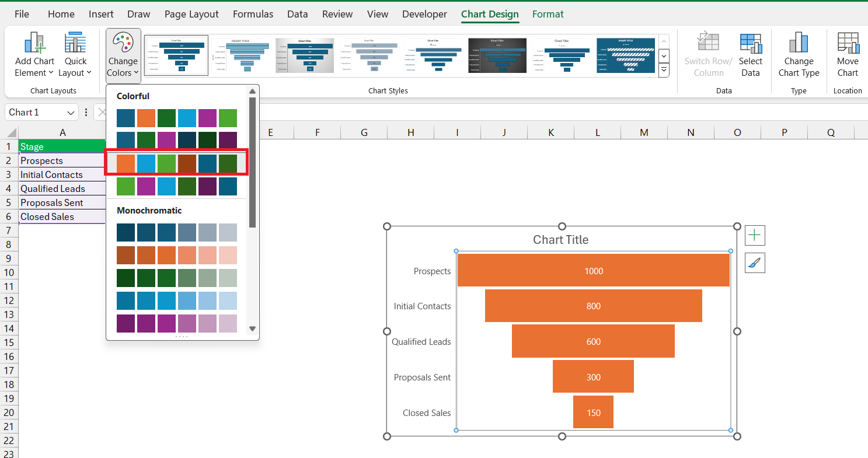Screen dimensions: 868x458
Task: Pick the highlighted orange-blue-green colorful palette
Action: 177,163
